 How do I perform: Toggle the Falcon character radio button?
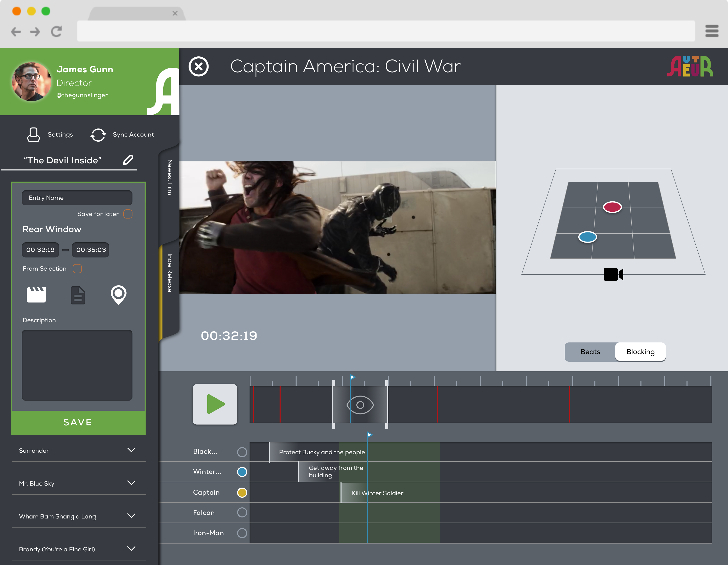click(x=242, y=512)
